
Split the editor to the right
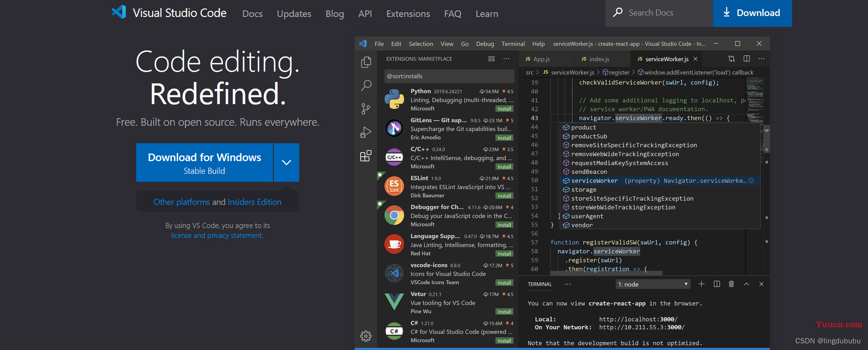click(747, 59)
